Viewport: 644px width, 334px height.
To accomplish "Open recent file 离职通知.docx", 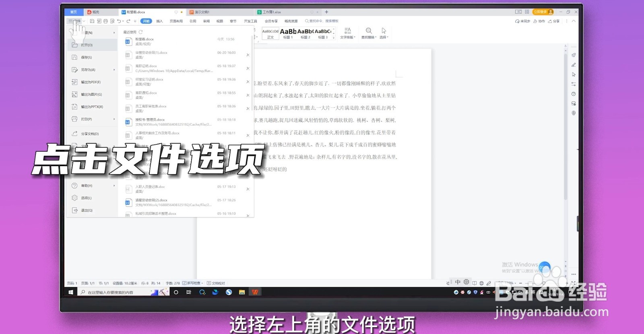I will [x=185, y=95].
